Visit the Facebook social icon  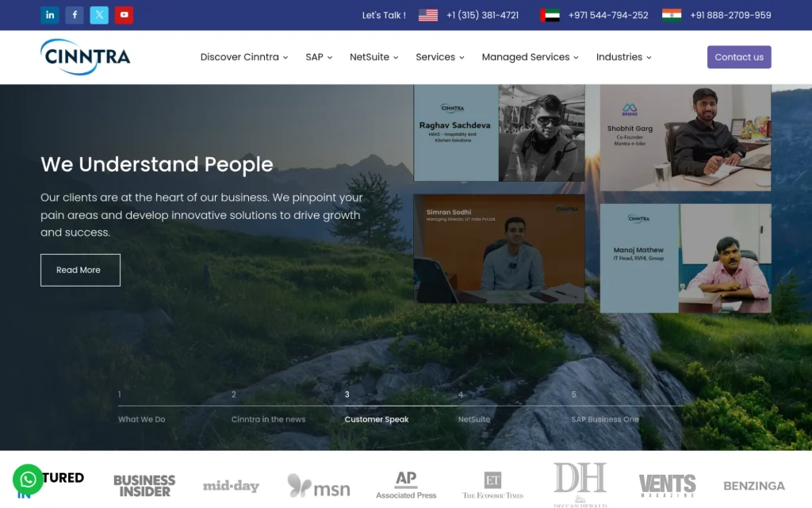point(75,15)
